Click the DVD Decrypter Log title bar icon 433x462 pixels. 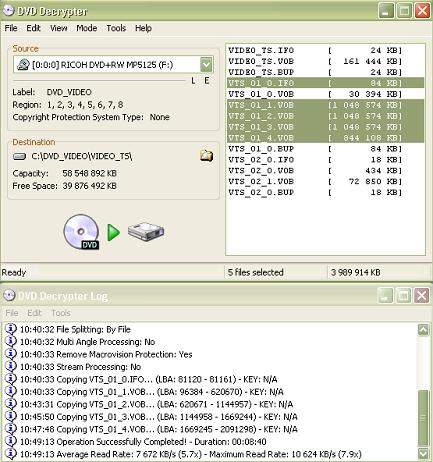(x=9, y=295)
